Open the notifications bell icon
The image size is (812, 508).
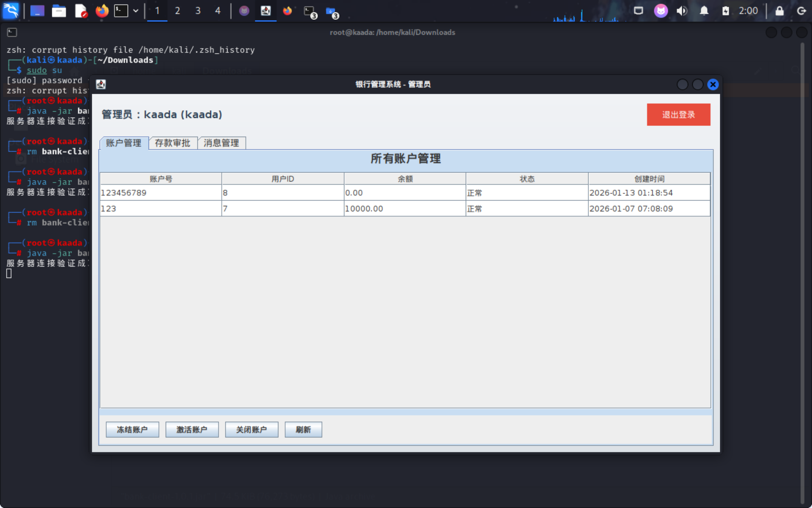coord(704,10)
